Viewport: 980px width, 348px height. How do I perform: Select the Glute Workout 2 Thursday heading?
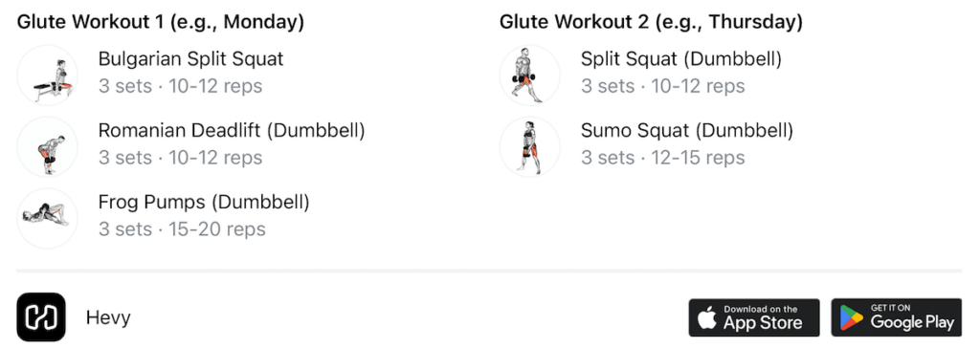(651, 22)
